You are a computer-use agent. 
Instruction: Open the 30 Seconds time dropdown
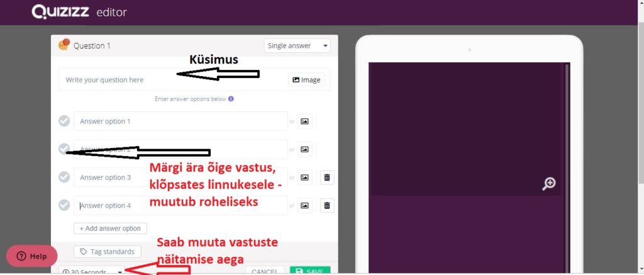tap(92, 271)
